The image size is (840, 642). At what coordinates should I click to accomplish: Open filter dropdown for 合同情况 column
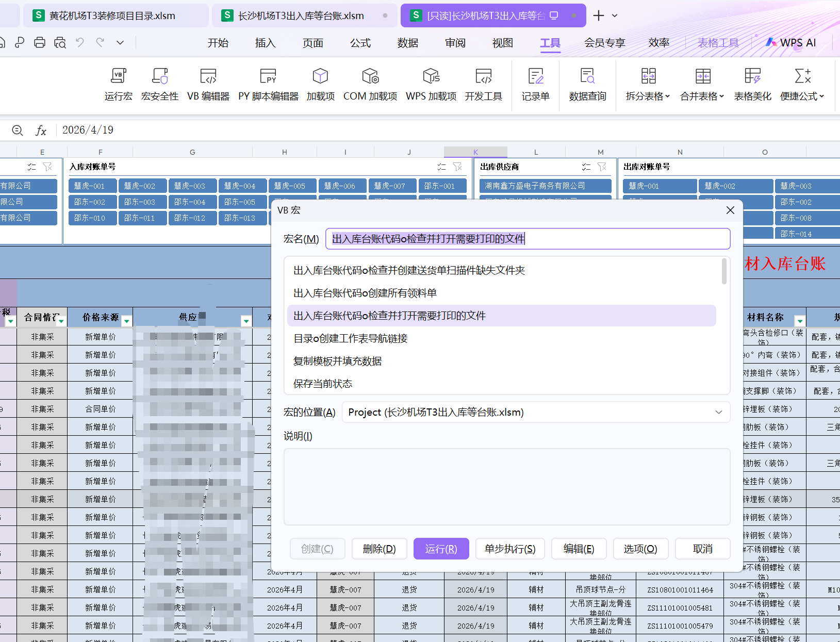click(x=61, y=321)
